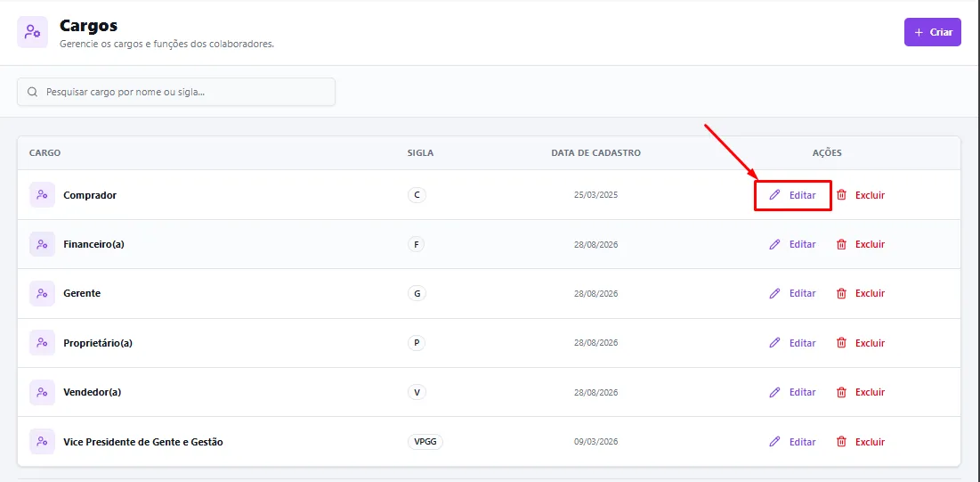The width and height of the screenshot is (980, 482).
Task: Click the P sigla badge
Action: click(x=417, y=343)
